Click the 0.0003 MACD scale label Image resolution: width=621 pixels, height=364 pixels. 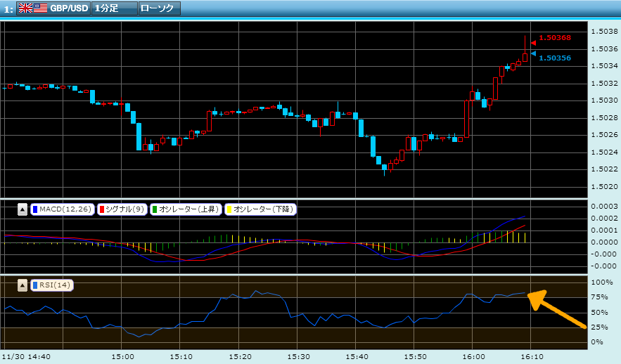tap(604, 206)
